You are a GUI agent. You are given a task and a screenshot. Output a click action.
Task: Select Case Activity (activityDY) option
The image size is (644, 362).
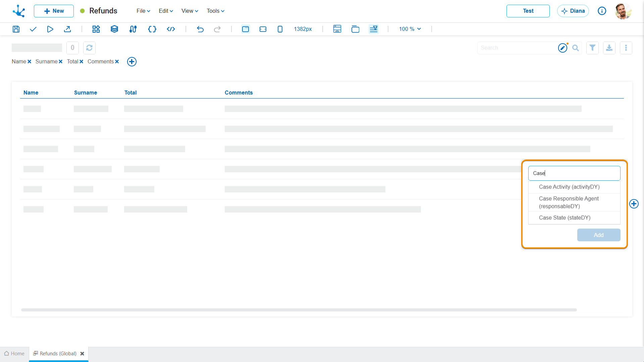click(x=574, y=187)
